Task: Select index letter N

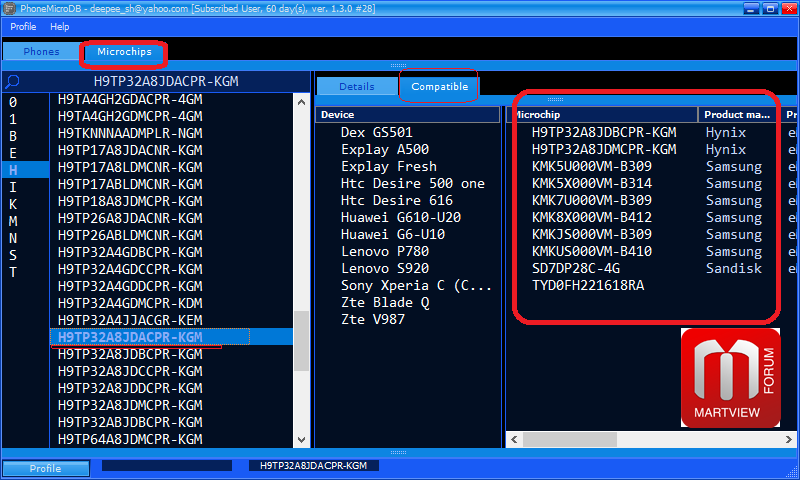Action: coord(13,238)
